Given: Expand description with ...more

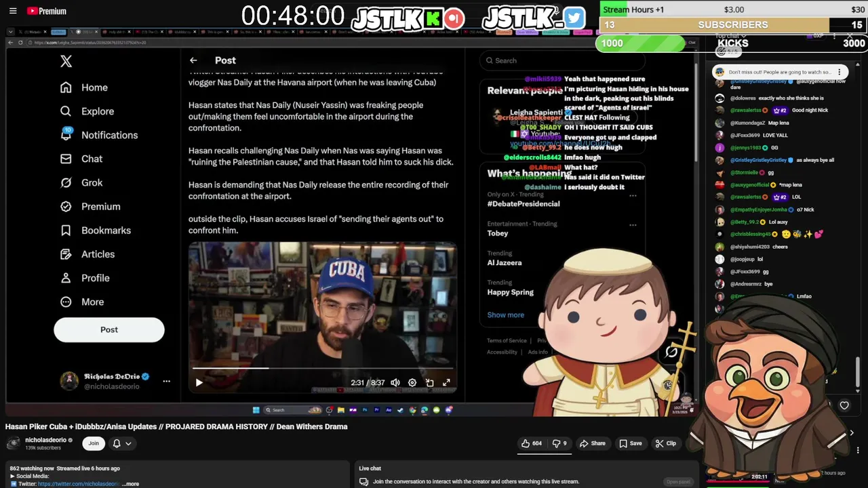Looking at the screenshot, I should coord(132,484).
